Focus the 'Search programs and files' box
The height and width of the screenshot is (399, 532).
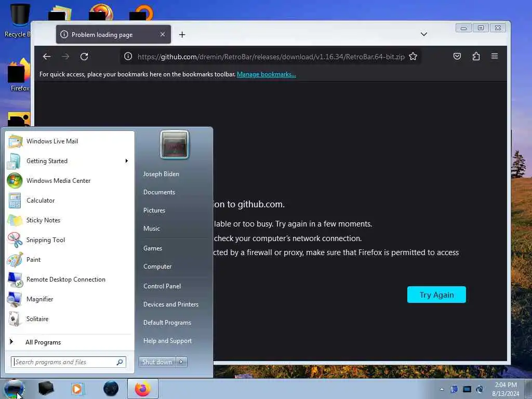(x=69, y=362)
